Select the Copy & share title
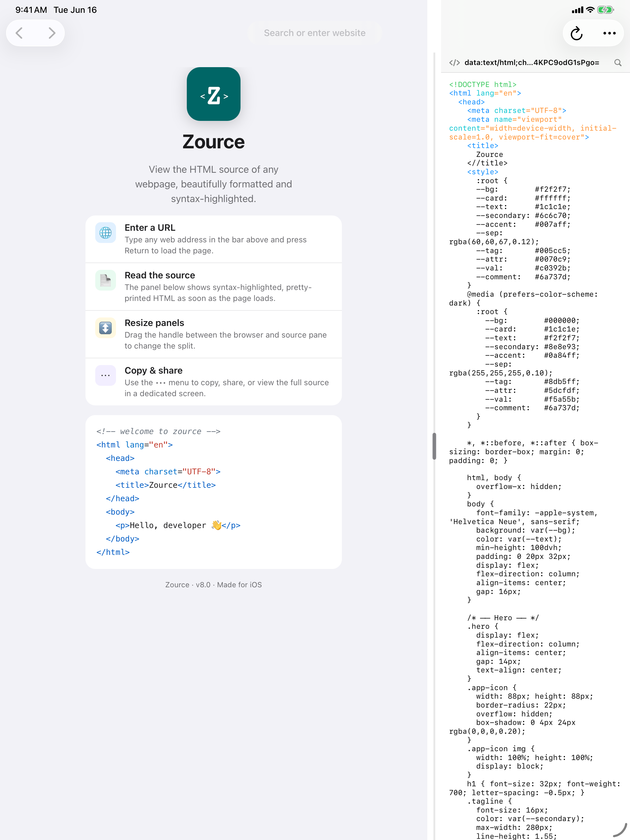The image size is (630, 840). (154, 370)
